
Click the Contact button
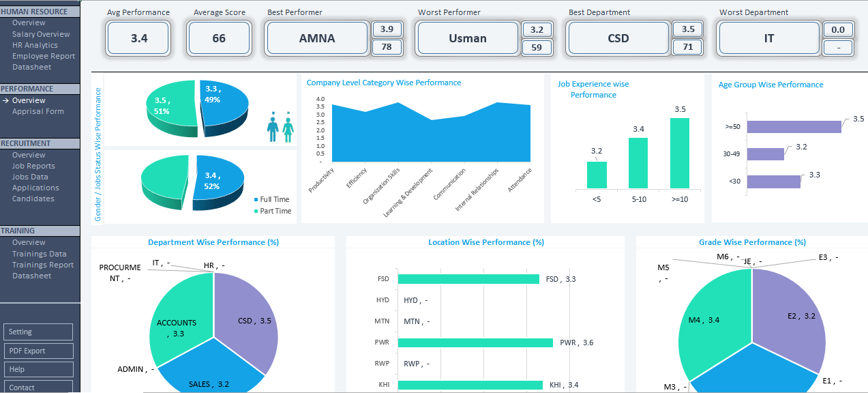pyautogui.click(x=38, y=386)
